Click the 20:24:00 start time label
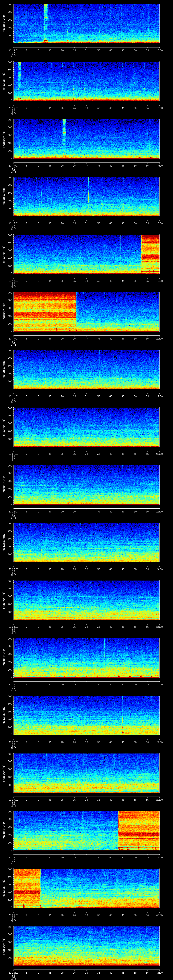The height and width of the screenshot is (980, 173). [x=13, y=627]
